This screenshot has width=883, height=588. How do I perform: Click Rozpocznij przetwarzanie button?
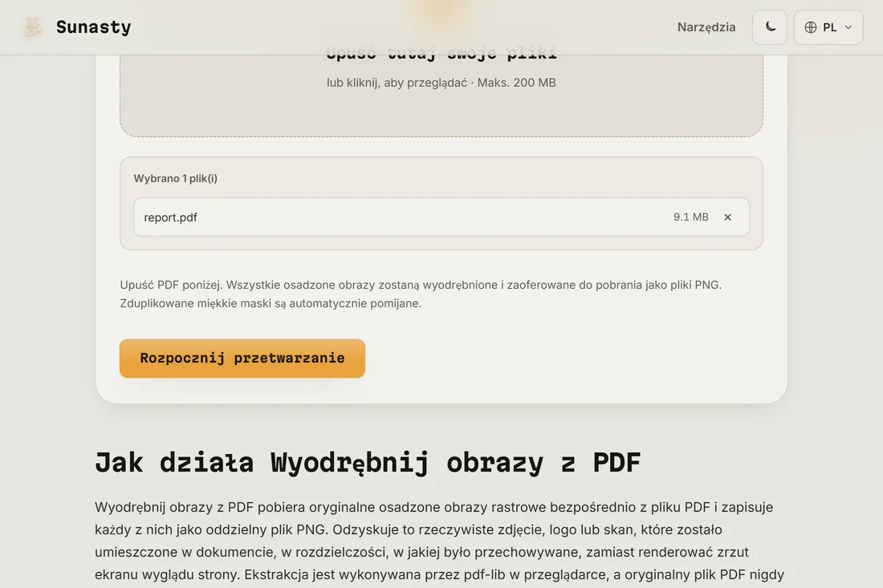(242, 359)
